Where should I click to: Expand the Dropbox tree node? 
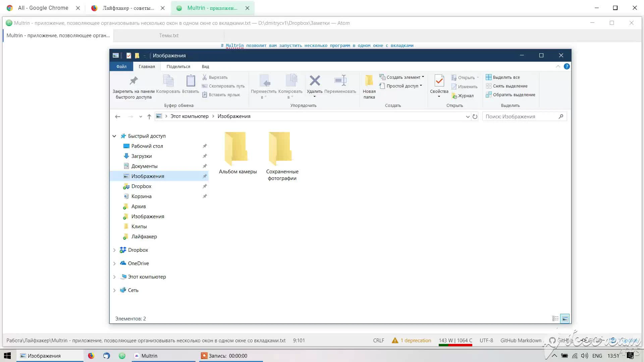coord(114,250)
